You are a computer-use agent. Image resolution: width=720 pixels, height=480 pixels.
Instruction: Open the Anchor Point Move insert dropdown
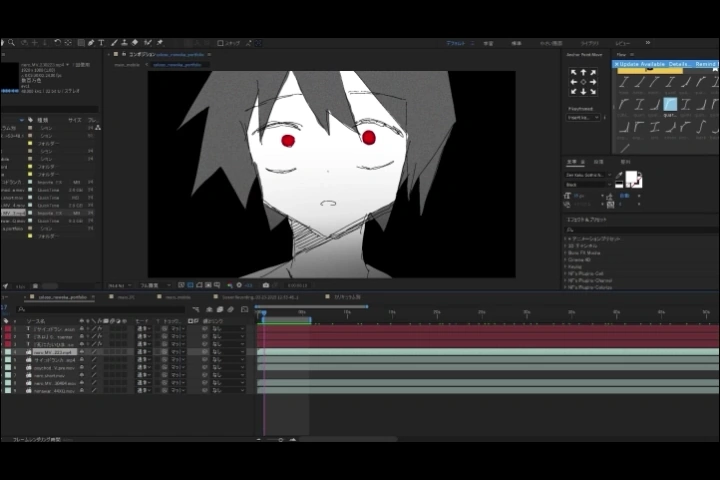[583, 118]
